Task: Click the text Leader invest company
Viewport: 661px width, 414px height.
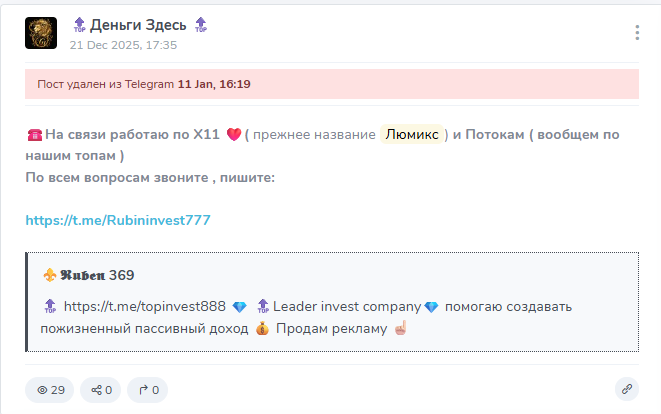Action: pyautogui.click(x=347, y=306)
